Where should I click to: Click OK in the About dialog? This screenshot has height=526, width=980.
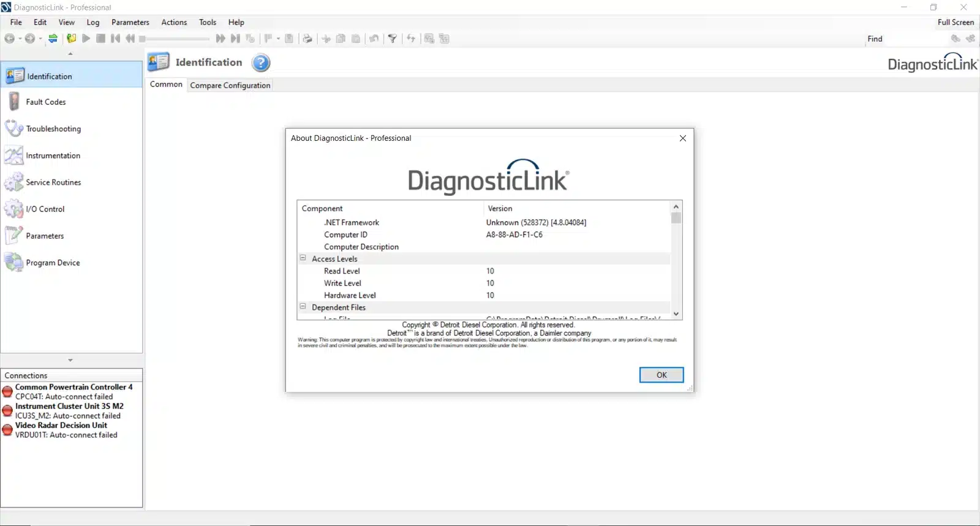[661, 375]
